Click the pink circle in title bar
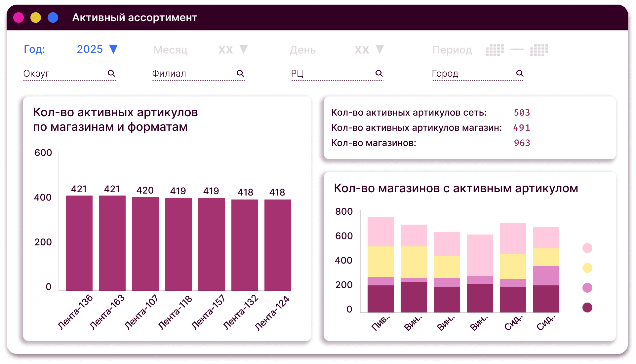Screen dimensions: 636x364 (x=19, y=18)
